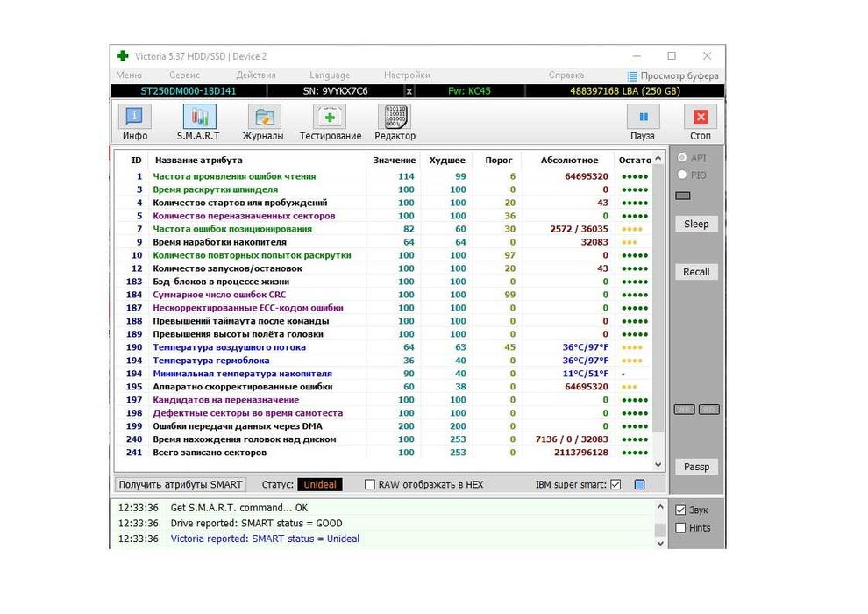Viewport: 868px width, 614px height.
Task: Select row Суммарное число ошибок CRC
Action: [383, 295]
